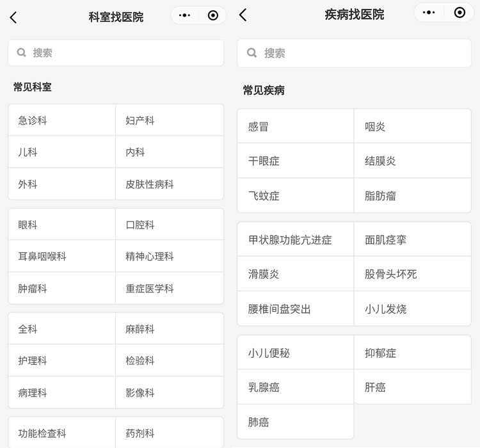This screenshot has width=480, height=448.
Task: Select 咽炎 disease
Action: (412, 126)
